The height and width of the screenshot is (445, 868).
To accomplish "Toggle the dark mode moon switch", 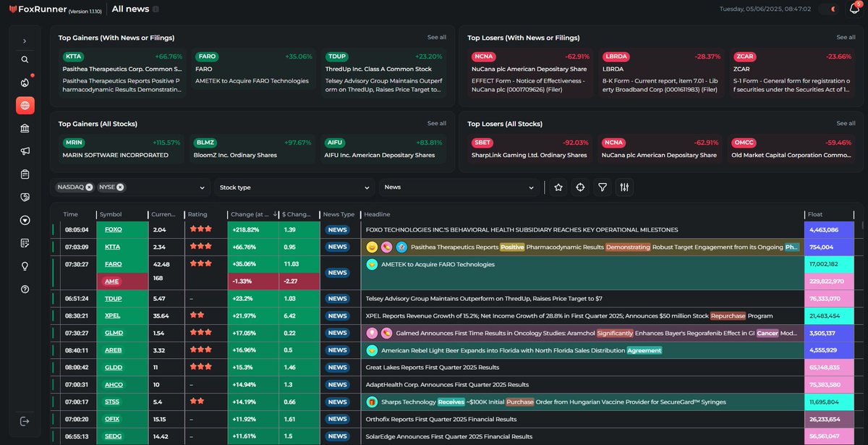I will point(829,9).
